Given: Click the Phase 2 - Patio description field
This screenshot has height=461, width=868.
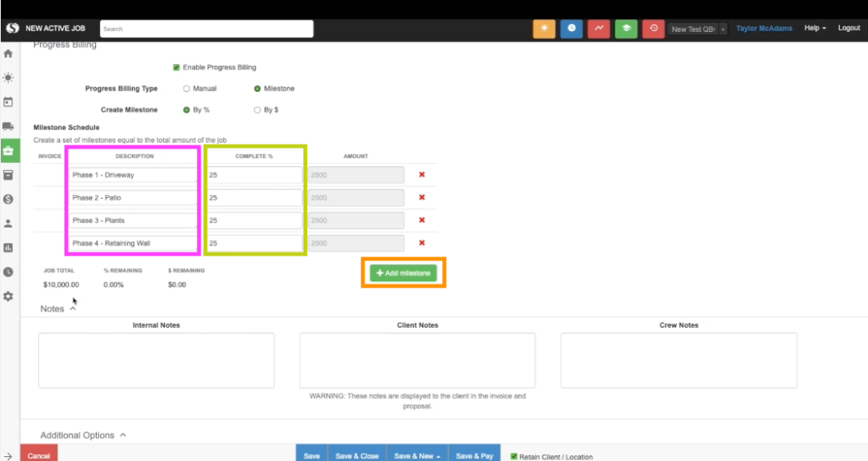Looking at the screenshot, I should 133,197.
